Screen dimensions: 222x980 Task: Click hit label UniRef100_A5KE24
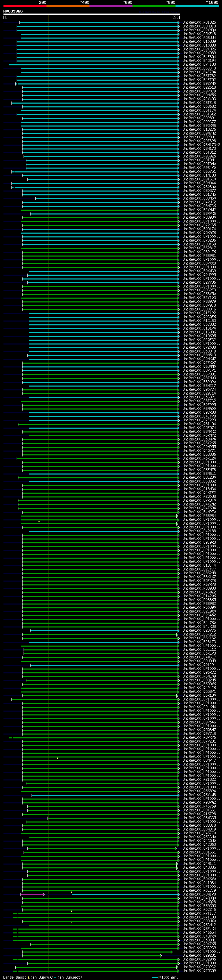(199, 459)
